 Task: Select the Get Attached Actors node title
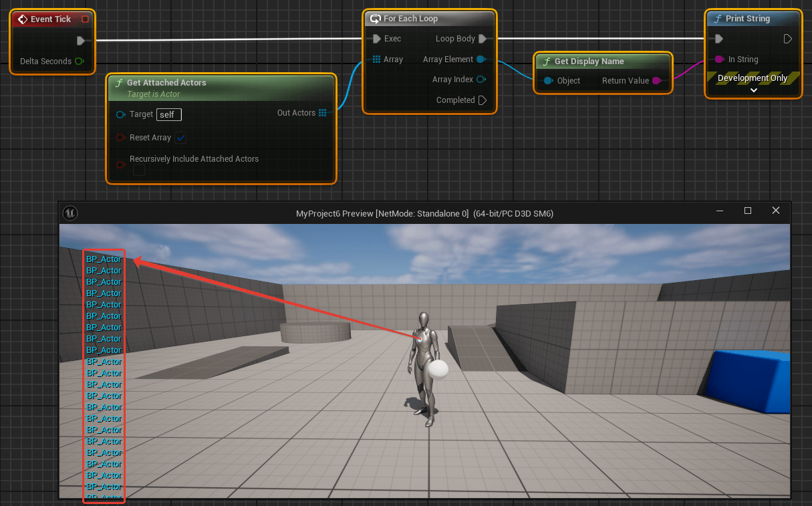tap(166, 83)
